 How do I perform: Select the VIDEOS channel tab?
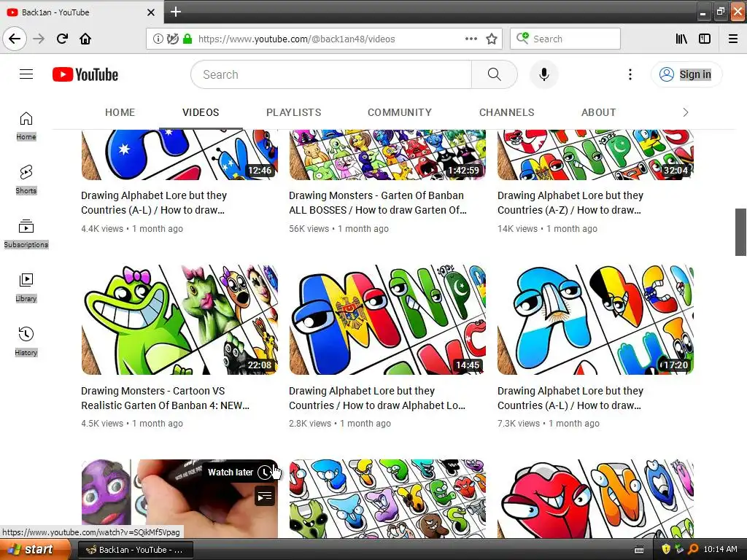(x=201, y=112)
